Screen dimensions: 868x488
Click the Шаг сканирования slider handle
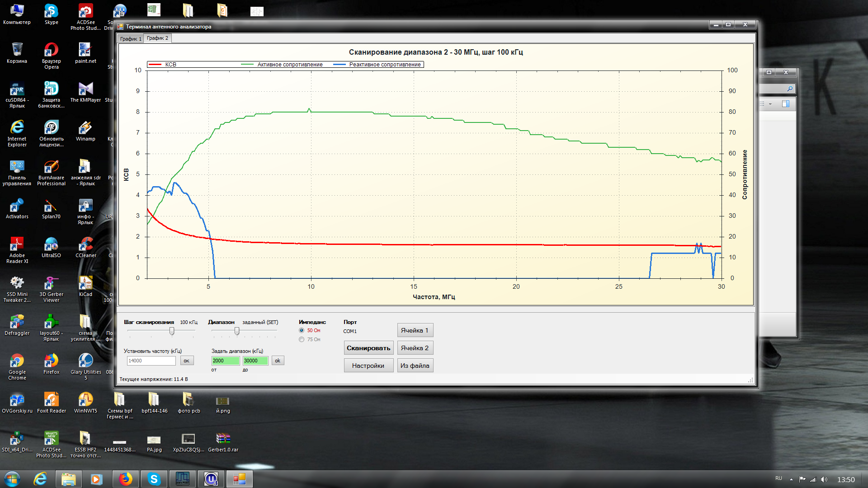tap(172, 331)
